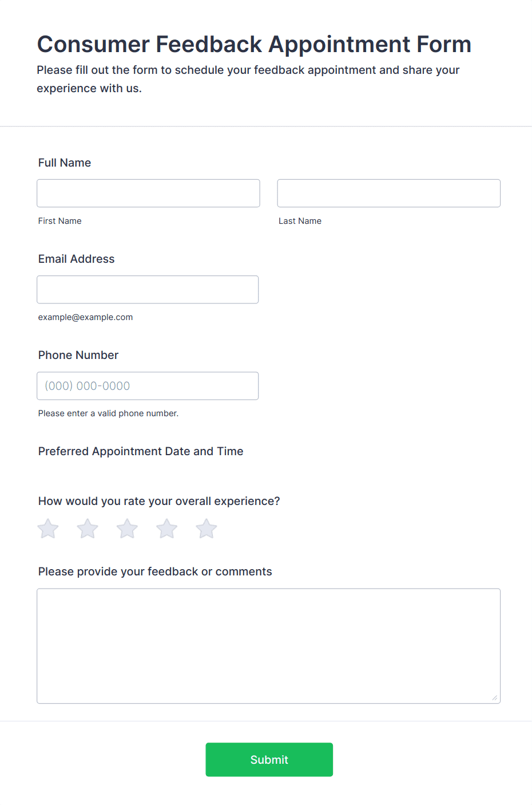The width and height of the screenshot is (532, 805).
Task: Select the second star rating
Action: tap(88, 528)
